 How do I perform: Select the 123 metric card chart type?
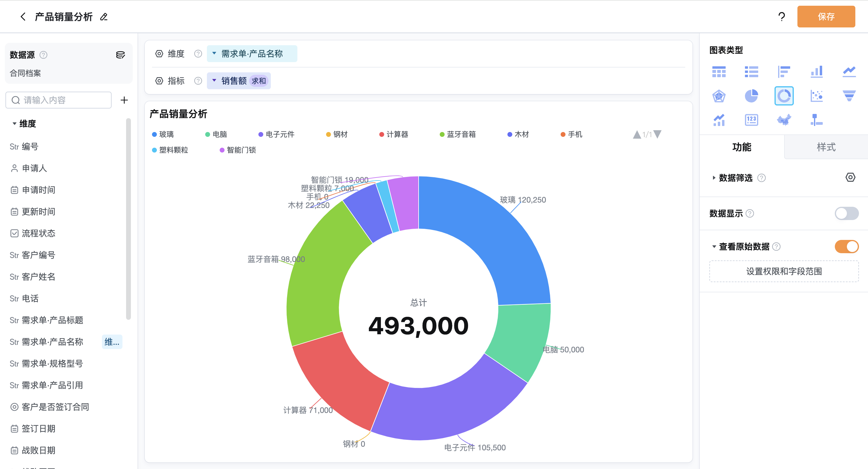[x=751, y=120]
